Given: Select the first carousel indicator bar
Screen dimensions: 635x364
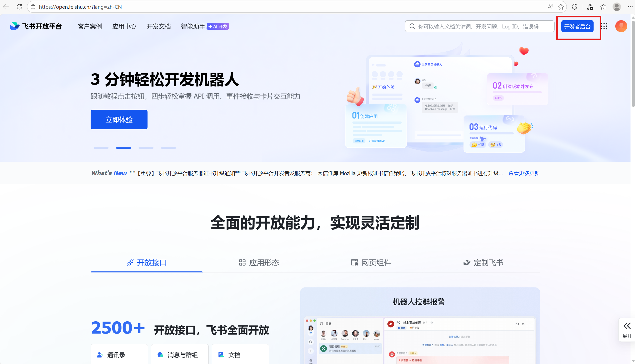Looking at the screenshot, I should click(x=101, y=148).
